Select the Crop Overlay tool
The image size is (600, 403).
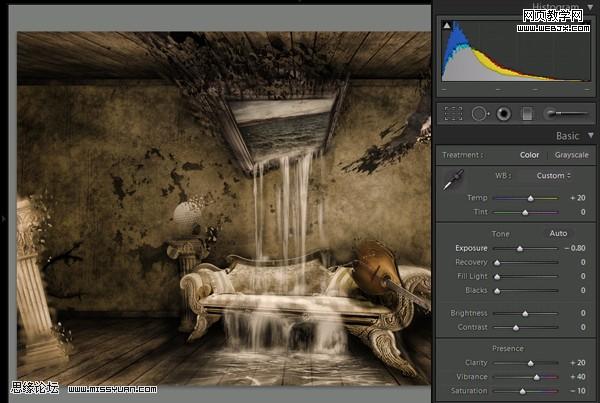(453, 114)
